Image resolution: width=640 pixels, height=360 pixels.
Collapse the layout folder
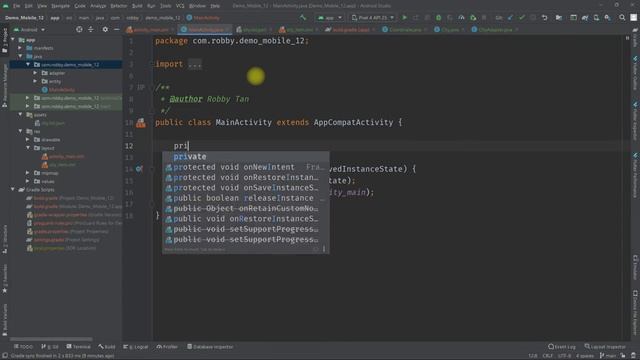tap(28, 148)
